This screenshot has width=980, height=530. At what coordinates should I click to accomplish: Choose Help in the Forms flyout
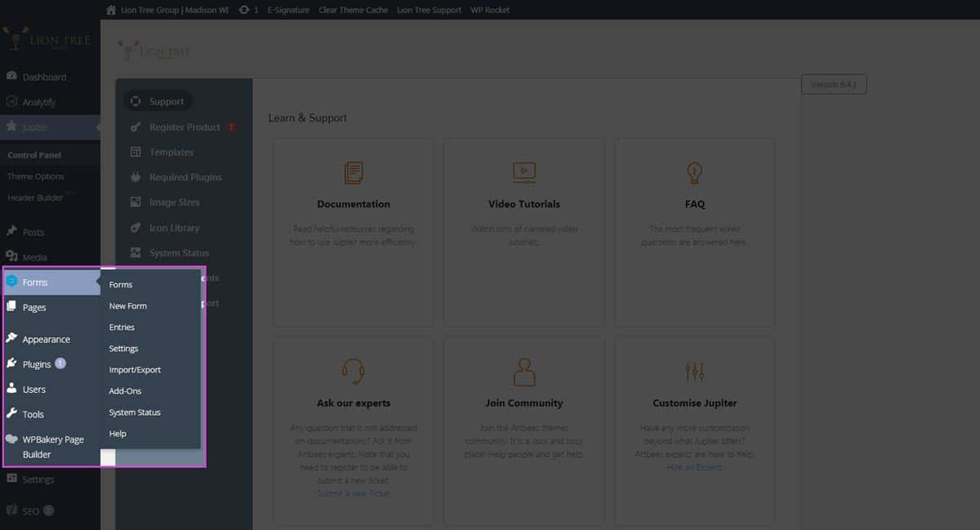click(118, 434)
